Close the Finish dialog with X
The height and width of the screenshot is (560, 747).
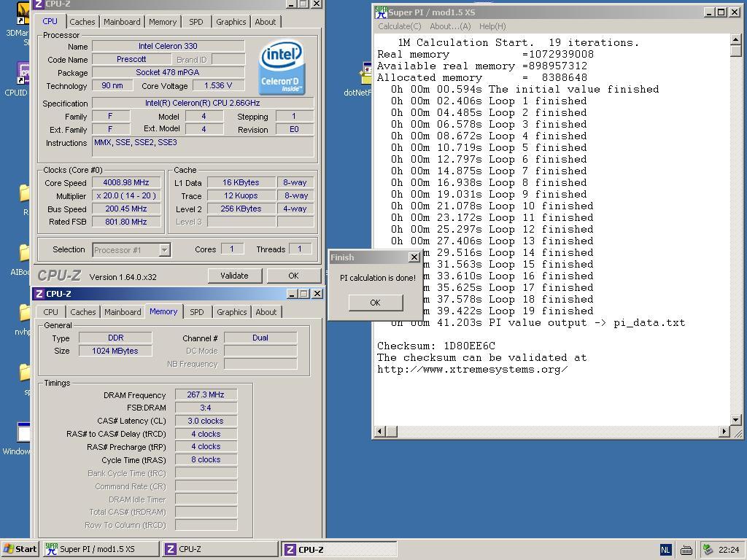(414, 257)
